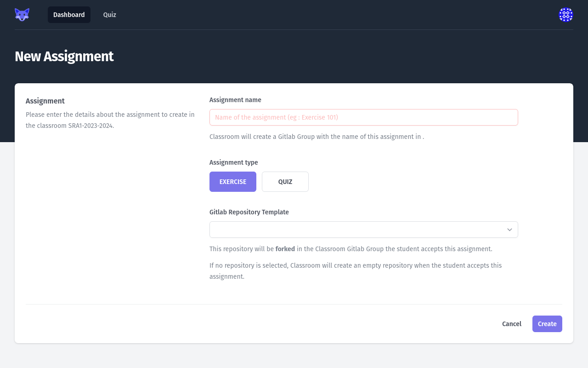Click the fox mascot logo
This screenshot has width=588, height=368.
click(x=22, y=14)
